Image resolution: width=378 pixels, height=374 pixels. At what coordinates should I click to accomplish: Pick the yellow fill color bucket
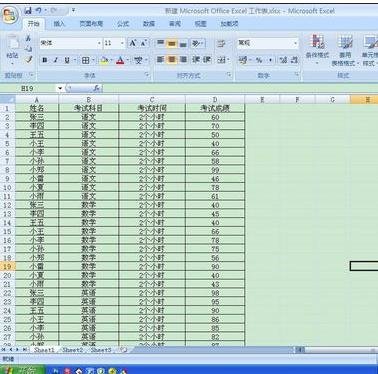click(x=104, y=60)
